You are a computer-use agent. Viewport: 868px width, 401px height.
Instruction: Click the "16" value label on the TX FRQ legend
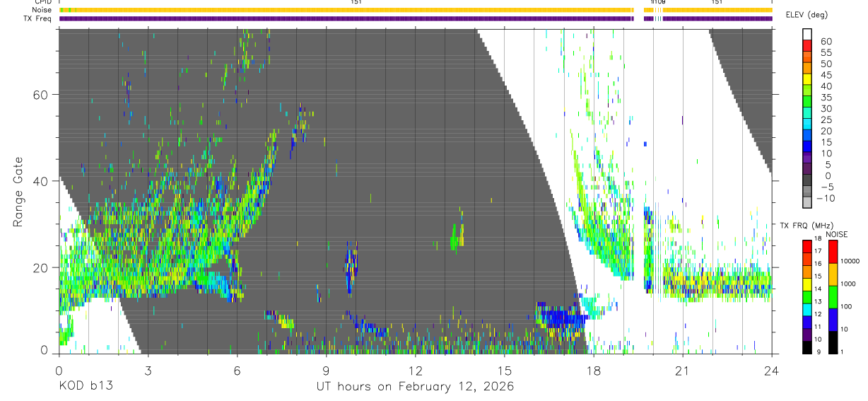[x=818, y=264]
